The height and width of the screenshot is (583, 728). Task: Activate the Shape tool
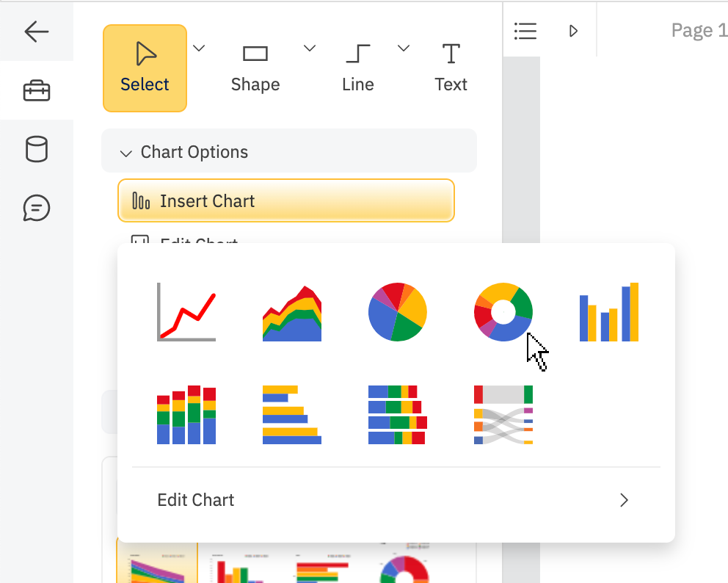255,65
